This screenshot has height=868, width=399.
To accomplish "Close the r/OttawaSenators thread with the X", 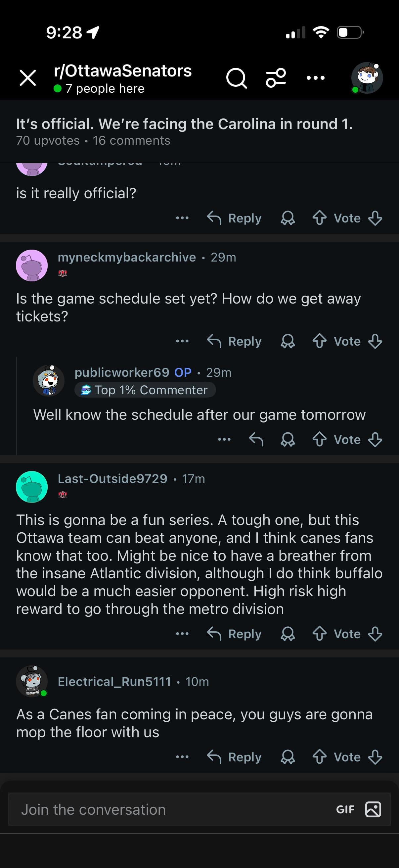I will click(28, 78).
